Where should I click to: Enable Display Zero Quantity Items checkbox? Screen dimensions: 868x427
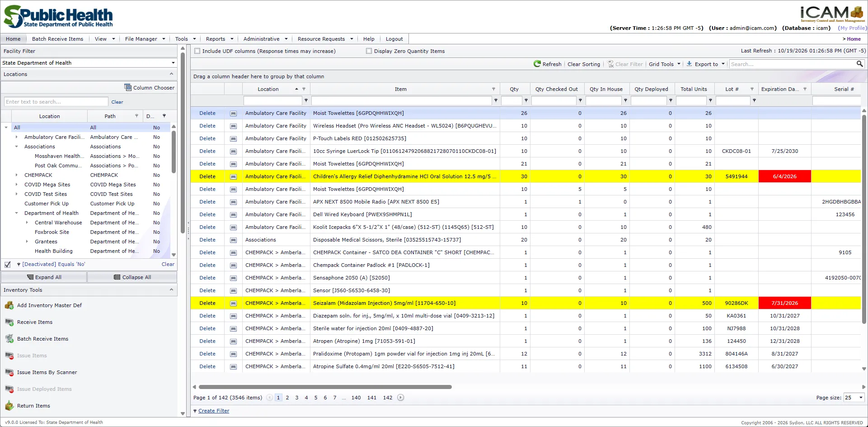coord(369,51)
